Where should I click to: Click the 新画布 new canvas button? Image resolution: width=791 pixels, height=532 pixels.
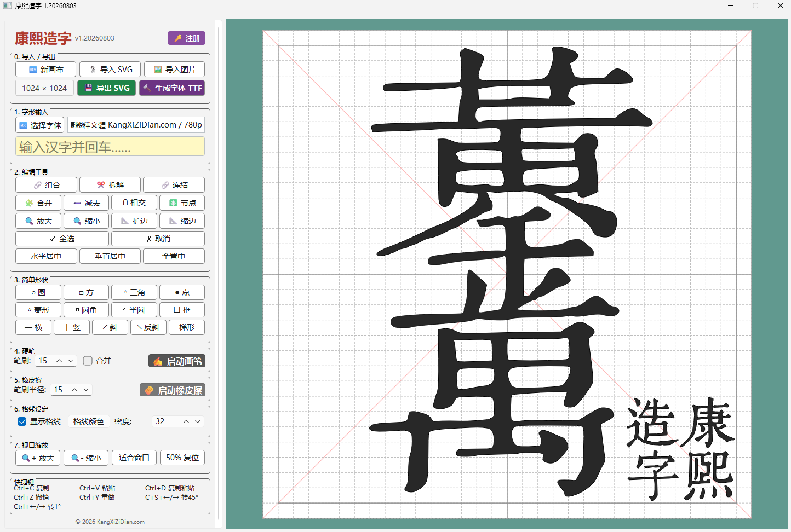(46, 70)
